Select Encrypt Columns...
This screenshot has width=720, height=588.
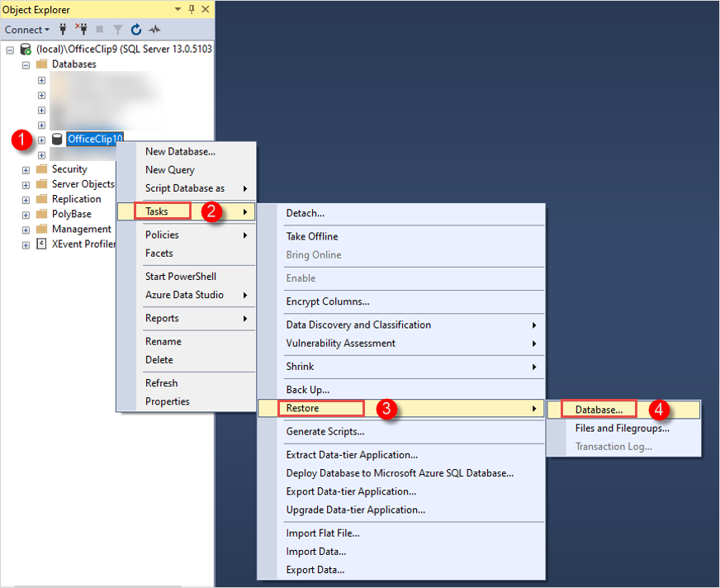pos(400,301)
